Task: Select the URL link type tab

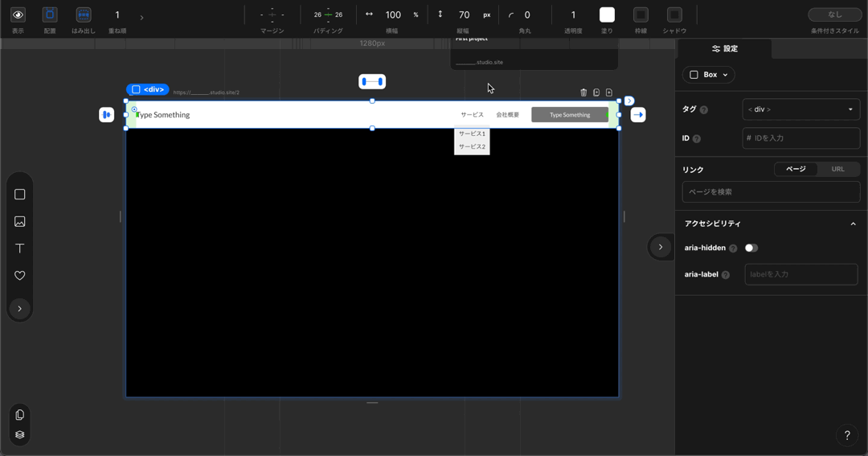Action: (x=837, y=169)
